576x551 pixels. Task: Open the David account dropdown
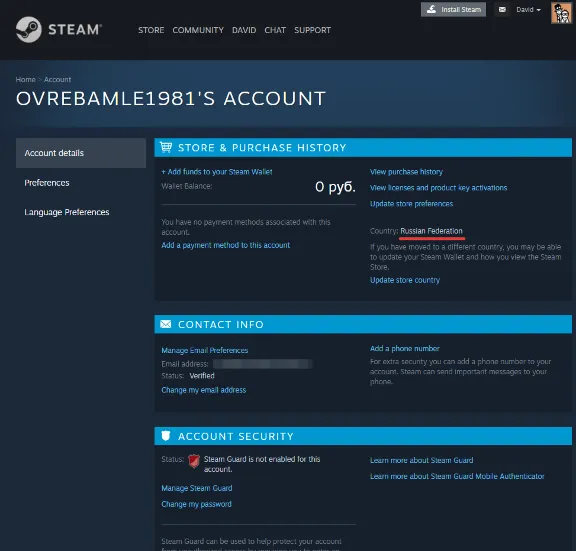pos(528,10)
